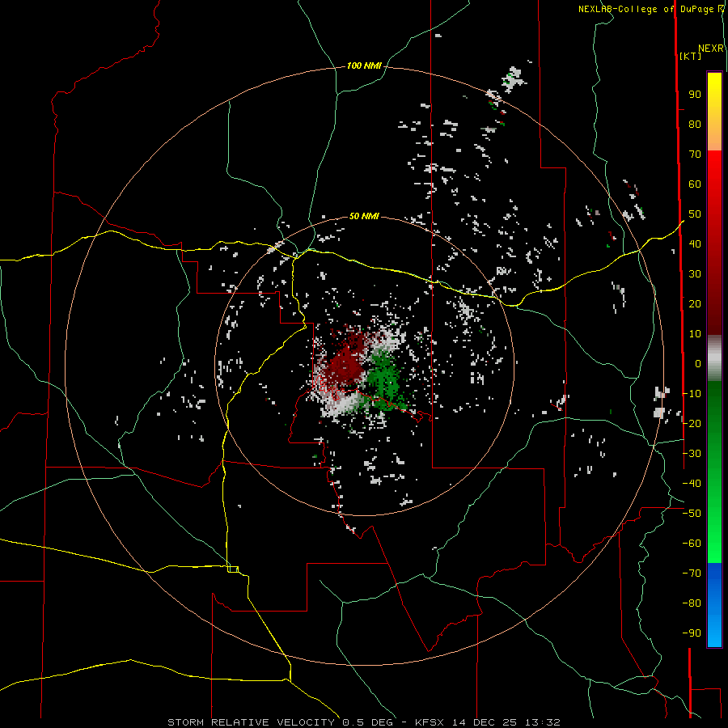Screen dimensions: 728x728
Task: Click the -90 value on velocity scale
Action: (692, 633)
